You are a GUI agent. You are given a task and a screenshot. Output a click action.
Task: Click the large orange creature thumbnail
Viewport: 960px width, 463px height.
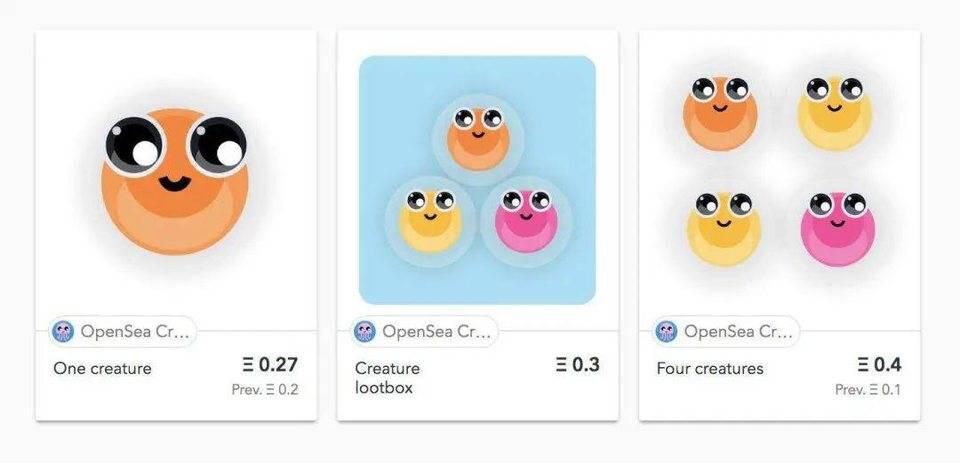point(175,180)
